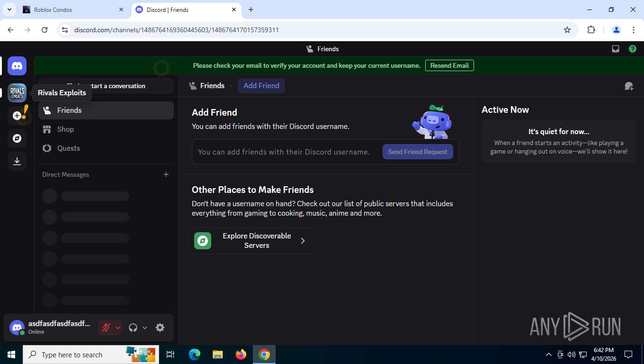Open User Settings gear icon
Screen dimensions: 644x364
(160, 328)
